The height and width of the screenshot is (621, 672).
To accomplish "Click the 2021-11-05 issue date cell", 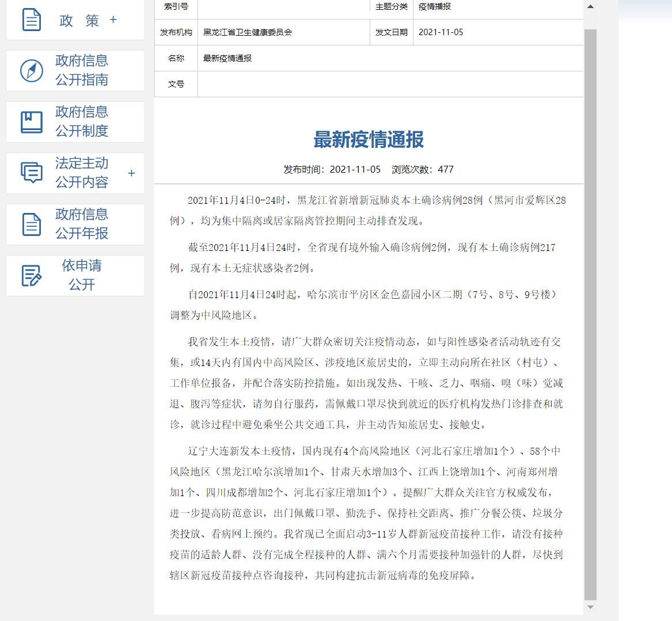I will (441, 32).
